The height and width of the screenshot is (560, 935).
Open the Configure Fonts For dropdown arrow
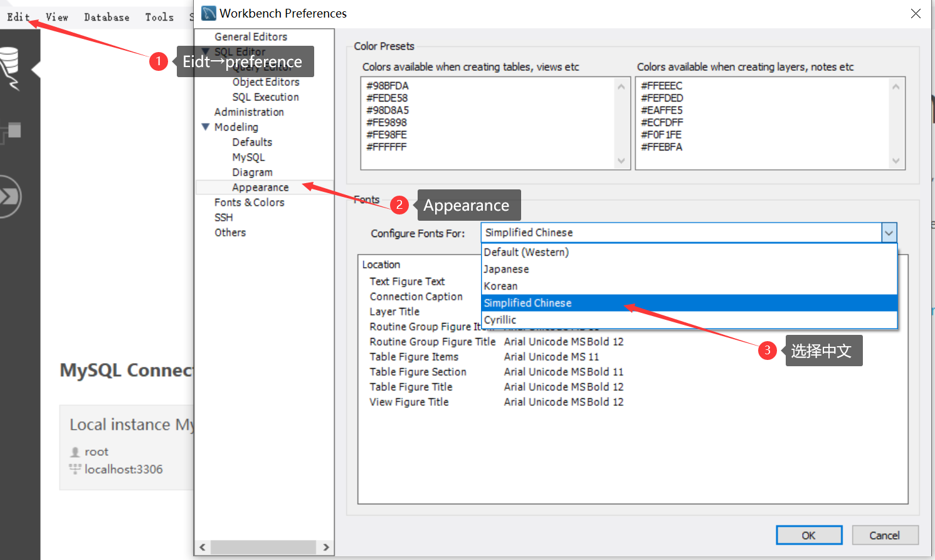tap(889, 233)
